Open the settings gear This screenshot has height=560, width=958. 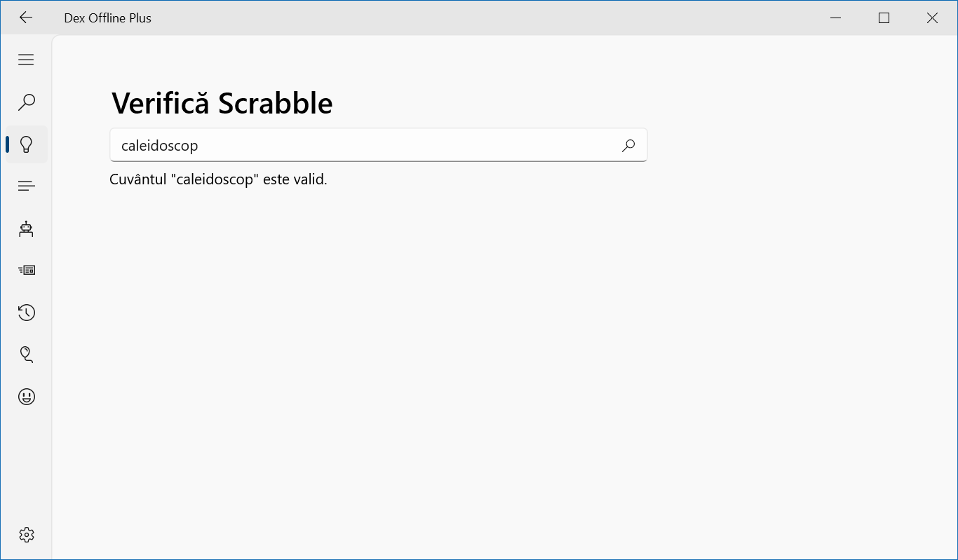coord(26,535)
